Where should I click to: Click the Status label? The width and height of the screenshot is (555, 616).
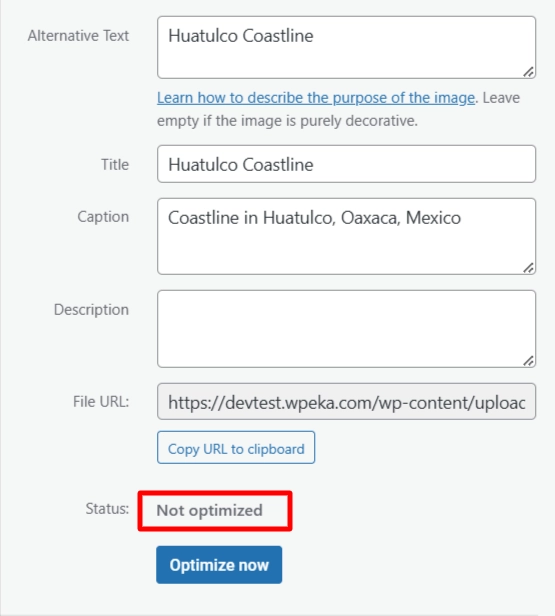(x=107, y=509)
